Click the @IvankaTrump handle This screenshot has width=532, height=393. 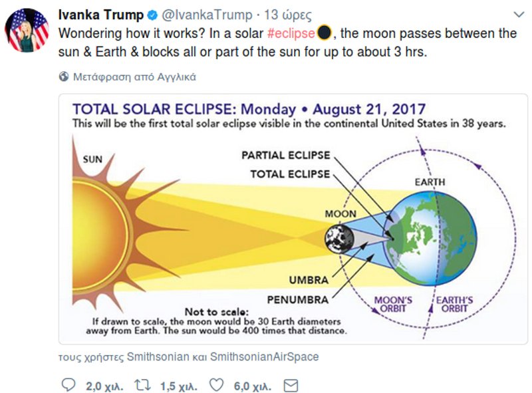207,15
